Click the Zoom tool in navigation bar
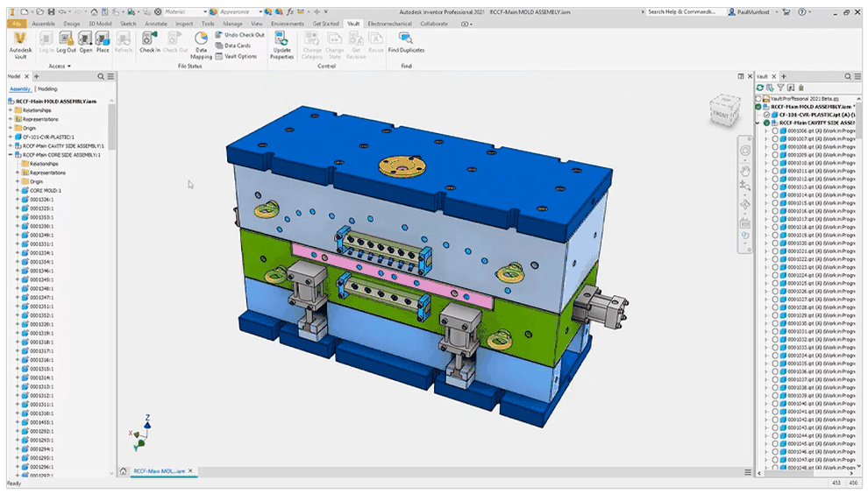The width and height of the screenshot is (868, 494). [745, 187]
